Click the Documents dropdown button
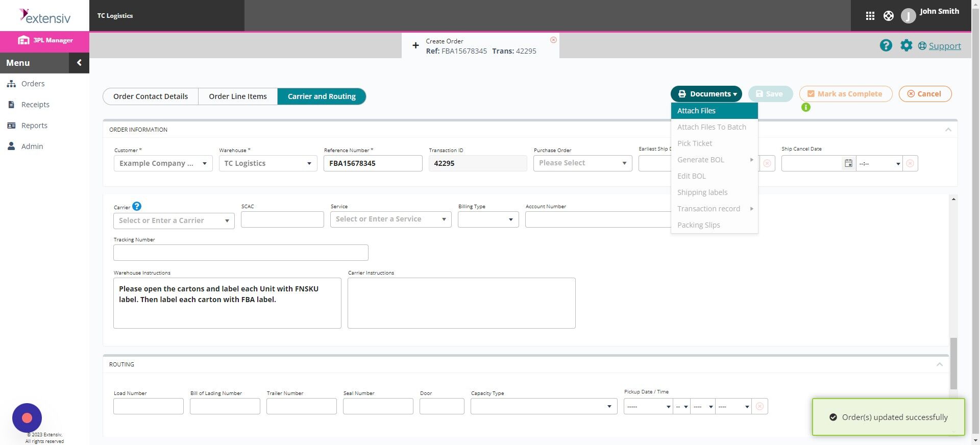The height and width of the screenshot is (445, 980). point(706,94)
